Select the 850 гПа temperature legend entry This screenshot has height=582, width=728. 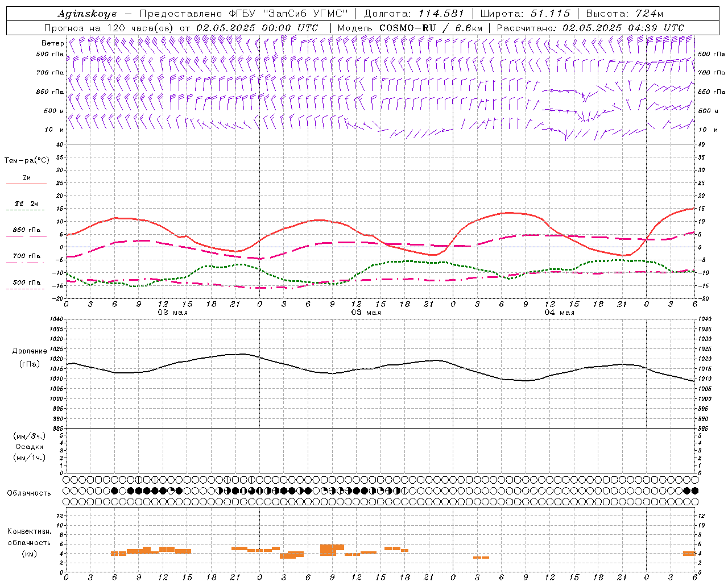pos(27,230)
